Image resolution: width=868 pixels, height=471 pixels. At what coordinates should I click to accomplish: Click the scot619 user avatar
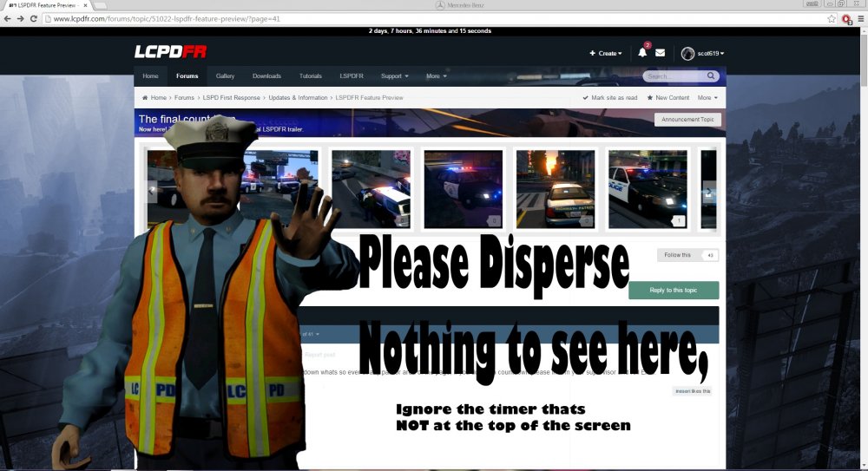pyautogui.click(x=687, y=53)
